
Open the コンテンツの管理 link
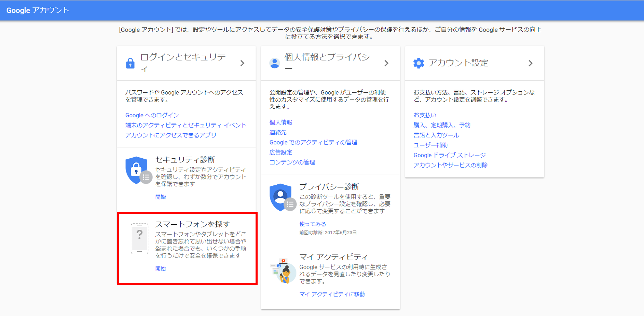pyautogui.click(x=292, y=162)
